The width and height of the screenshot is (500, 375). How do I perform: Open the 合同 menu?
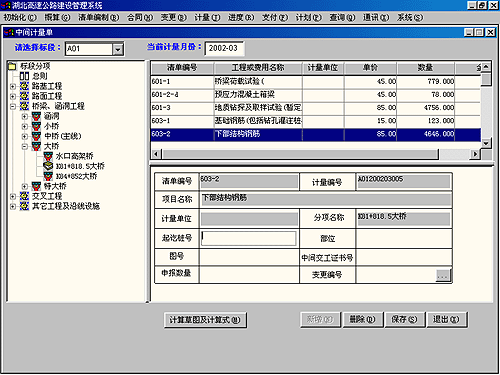tap(140, 17)
